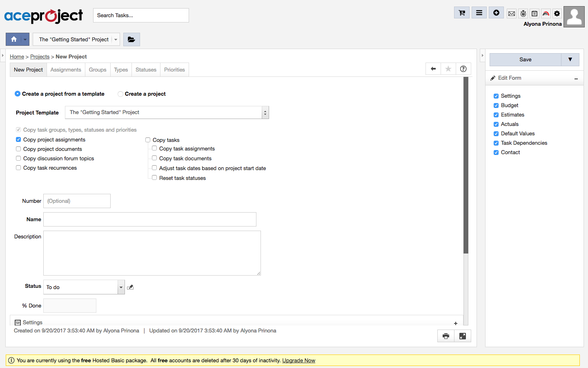Expand the Save button dropdown arrow
Image resolution: width=588 pixels, height=368 pixels.
tap(570, 60)
